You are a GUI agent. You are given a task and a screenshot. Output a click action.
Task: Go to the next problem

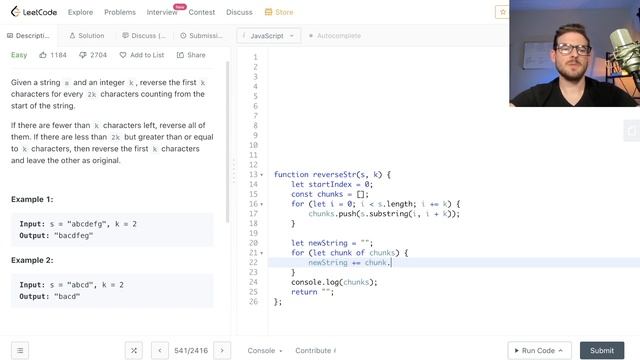click(x=222, y=350)
